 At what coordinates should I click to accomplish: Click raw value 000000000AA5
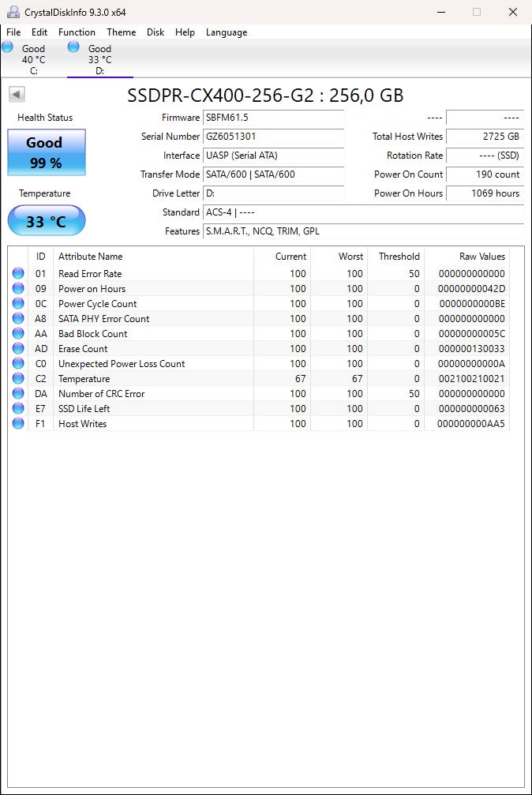coord(471,423)
